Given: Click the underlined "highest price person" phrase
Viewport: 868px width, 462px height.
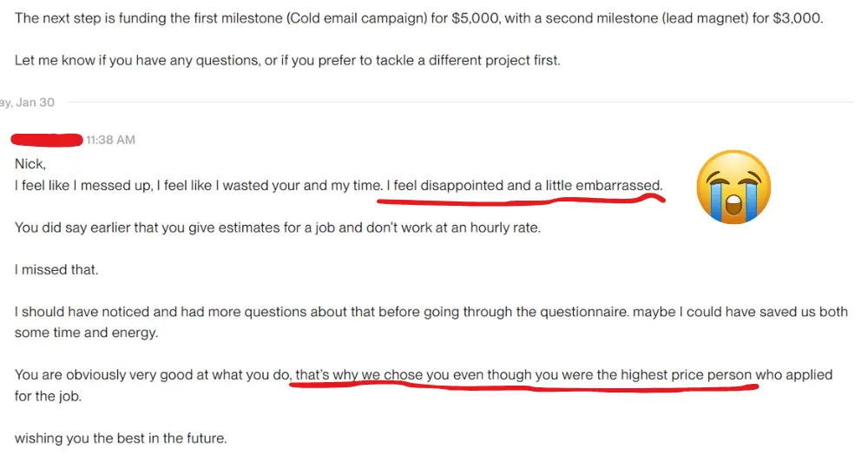Looking at the screenshot, I should (x=686, y=375).
